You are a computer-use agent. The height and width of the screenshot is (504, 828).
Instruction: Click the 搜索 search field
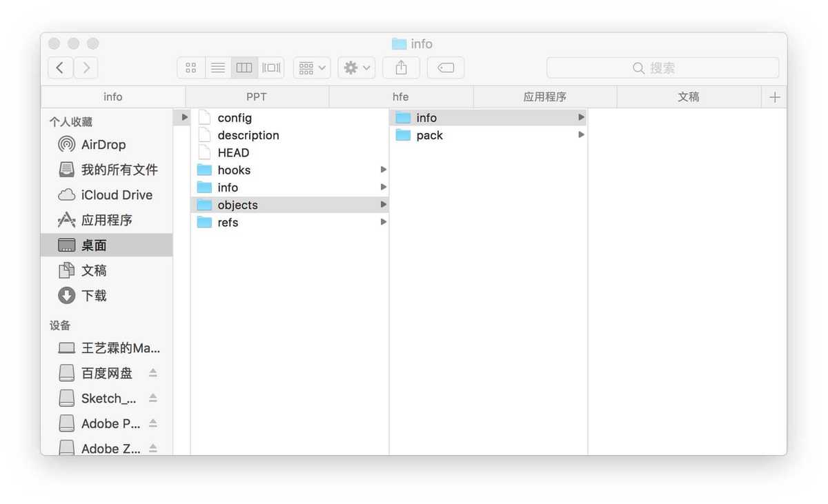[662, 68]
